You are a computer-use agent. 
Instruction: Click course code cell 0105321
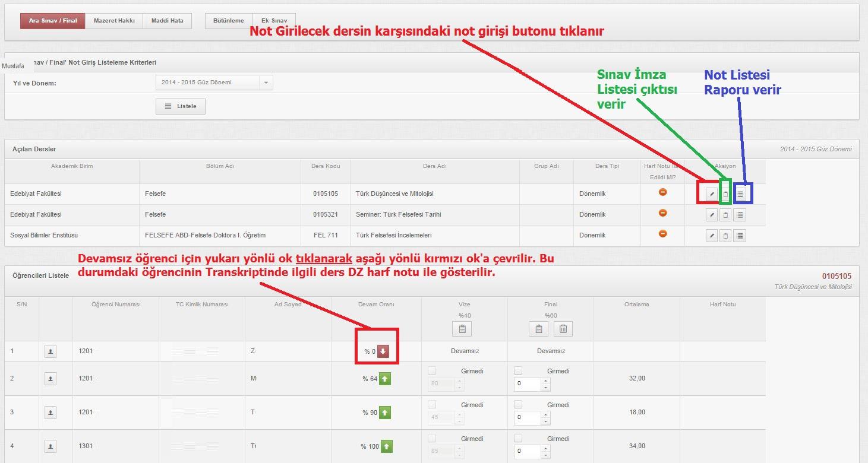(x=326, y=215)
